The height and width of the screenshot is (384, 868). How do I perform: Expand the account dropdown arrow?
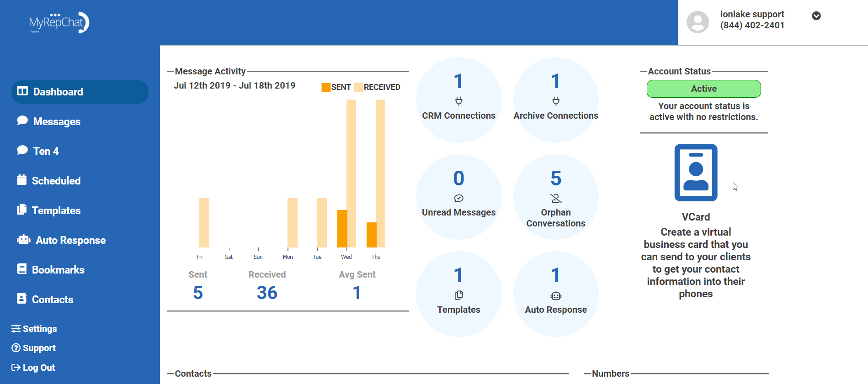816,16
